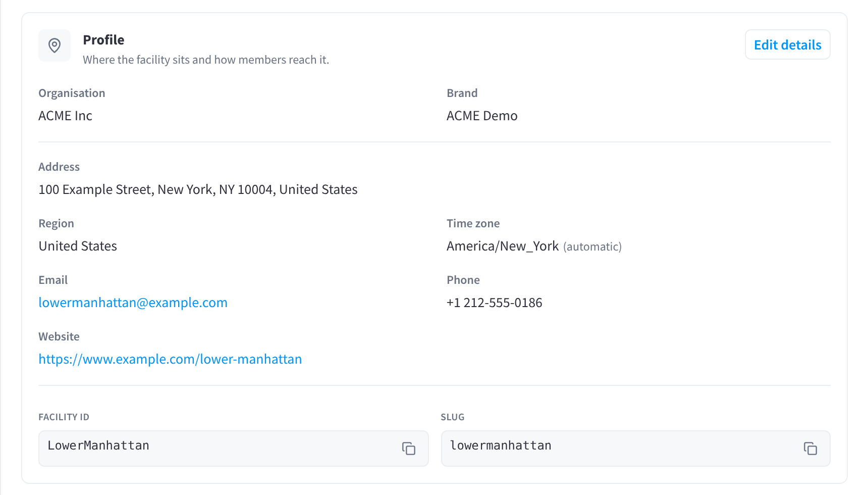Click the Email field label
This screenshot has width=868, height=495.
(x=53, y=280)
